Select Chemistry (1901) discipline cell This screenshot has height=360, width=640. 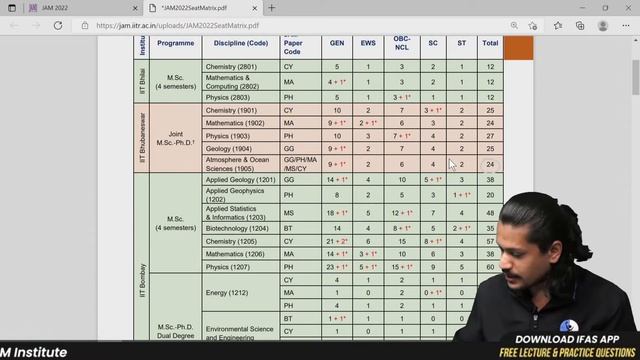(x=241, y=110)
